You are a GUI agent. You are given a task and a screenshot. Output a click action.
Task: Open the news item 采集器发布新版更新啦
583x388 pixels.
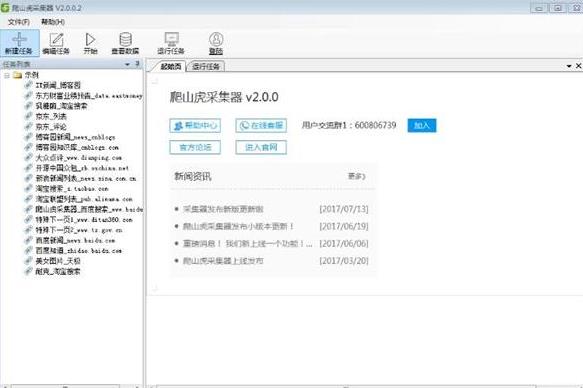223,209
